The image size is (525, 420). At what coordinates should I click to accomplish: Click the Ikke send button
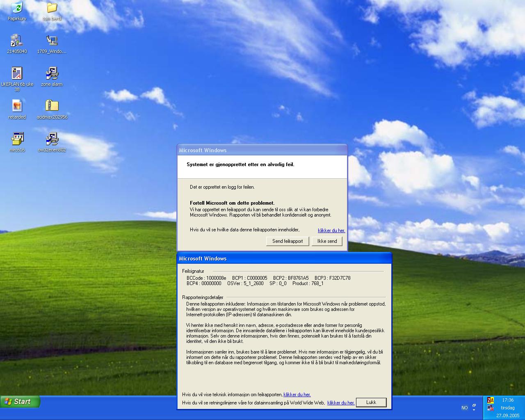(327, 241)
